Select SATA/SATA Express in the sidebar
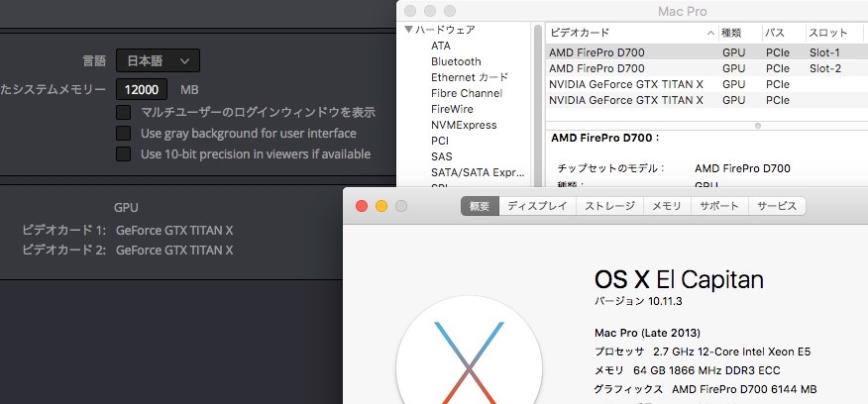868x404 pixels. 478,172
